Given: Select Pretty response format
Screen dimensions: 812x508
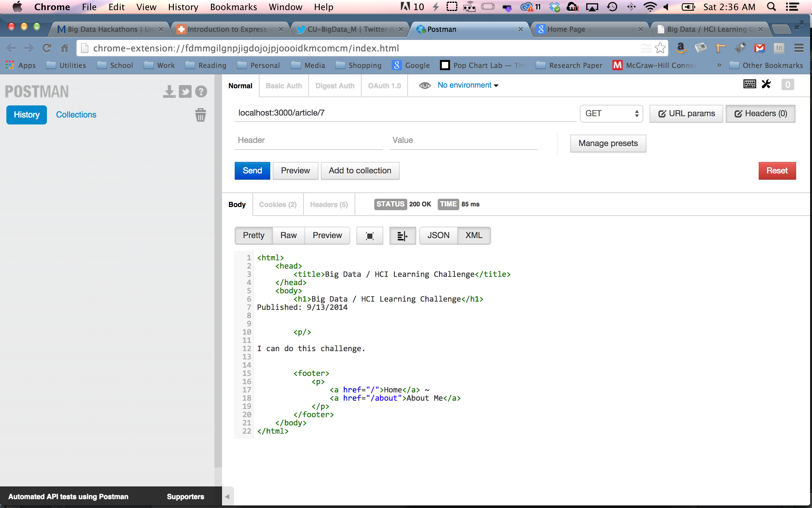Looking at the screenshot, I should tap(254, 236).
